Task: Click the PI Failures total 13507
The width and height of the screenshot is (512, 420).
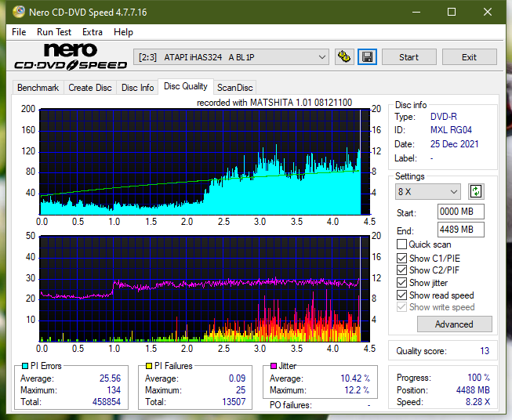Action: (234, 402)
